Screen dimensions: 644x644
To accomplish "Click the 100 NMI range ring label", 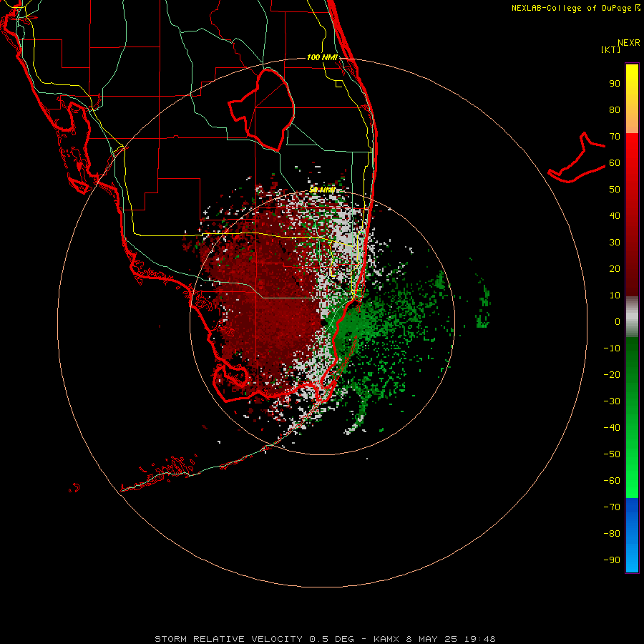I will (x=322, y=57).
